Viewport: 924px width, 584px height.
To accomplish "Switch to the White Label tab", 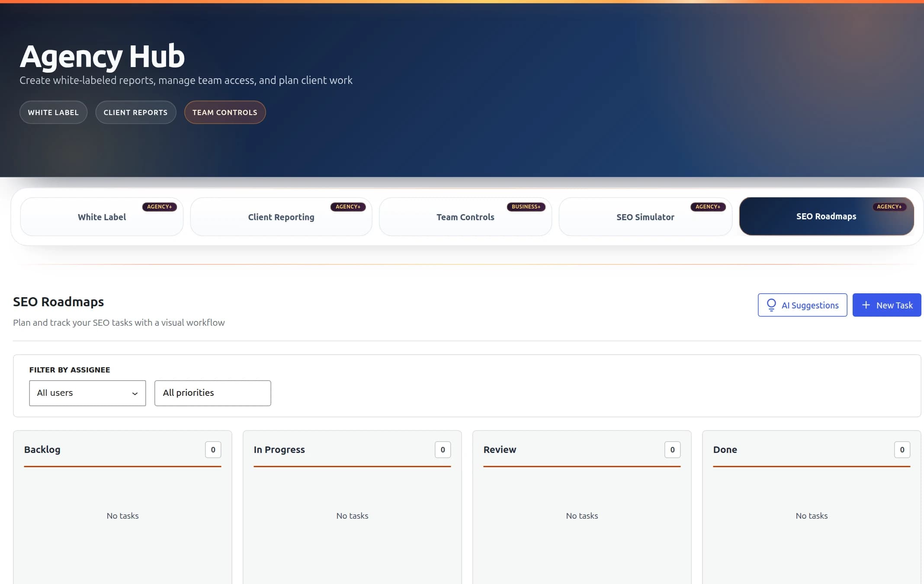I will [102, 217].
